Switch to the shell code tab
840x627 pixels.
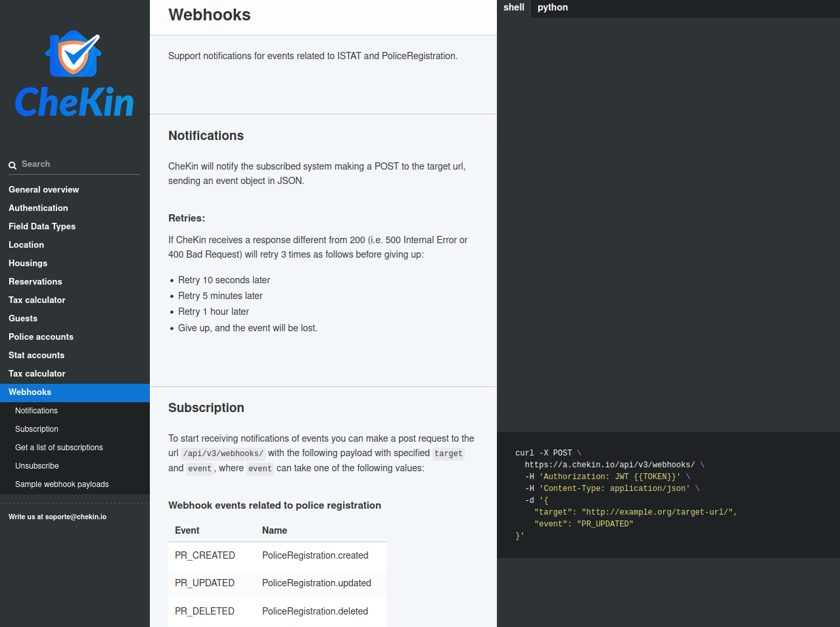pos(513,8)
